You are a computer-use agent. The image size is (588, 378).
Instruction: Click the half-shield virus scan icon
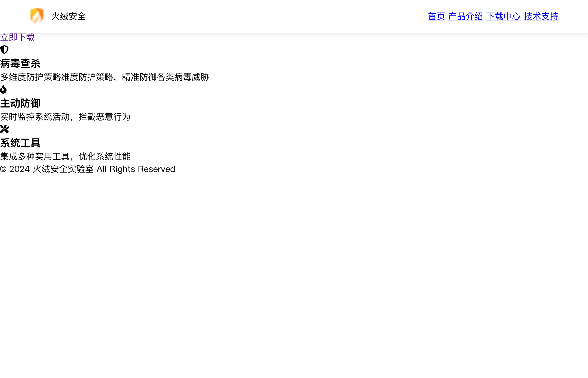[4, 50]
